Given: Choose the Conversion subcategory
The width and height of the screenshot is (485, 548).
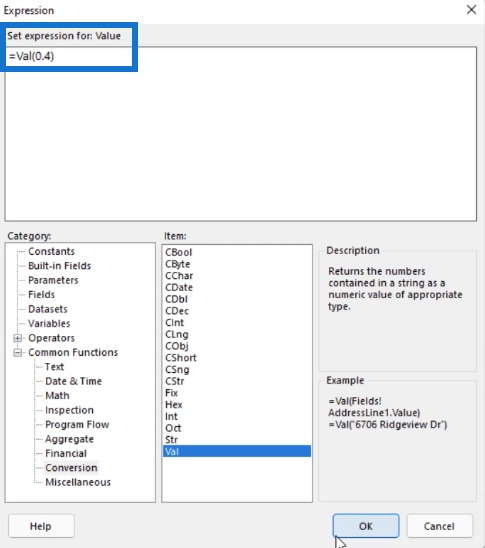Looking at the screenshot, I should tap(71, 468).
